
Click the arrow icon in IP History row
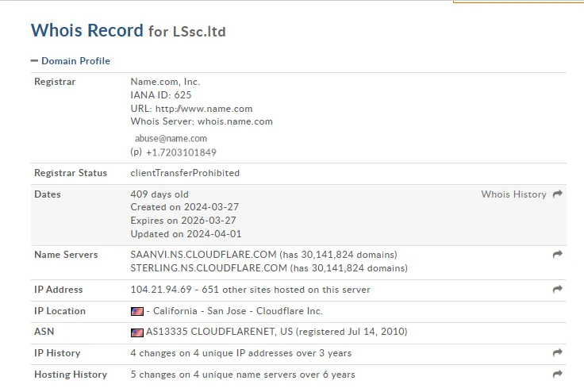pos(558,353)
